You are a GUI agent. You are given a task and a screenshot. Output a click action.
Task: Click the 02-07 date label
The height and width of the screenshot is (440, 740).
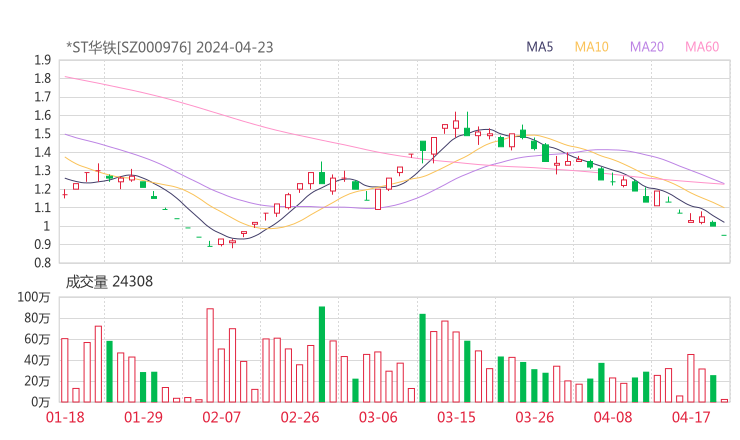coord(221,417)
